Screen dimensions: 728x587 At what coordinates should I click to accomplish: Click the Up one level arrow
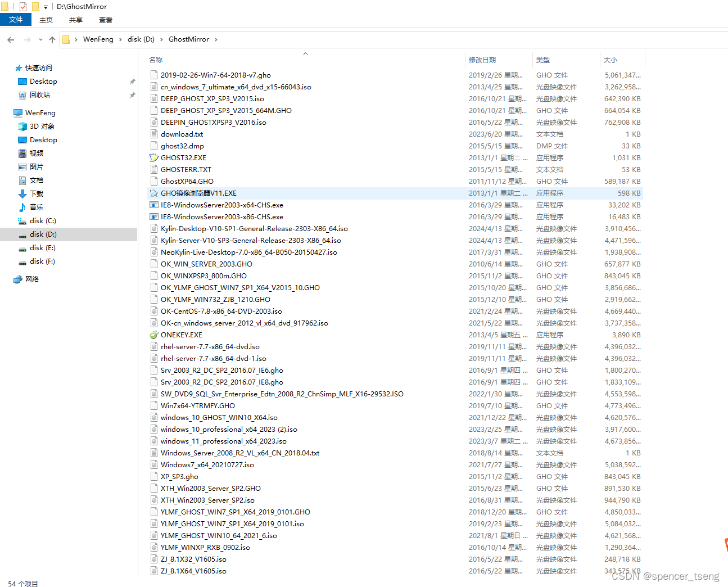point(52,39)
